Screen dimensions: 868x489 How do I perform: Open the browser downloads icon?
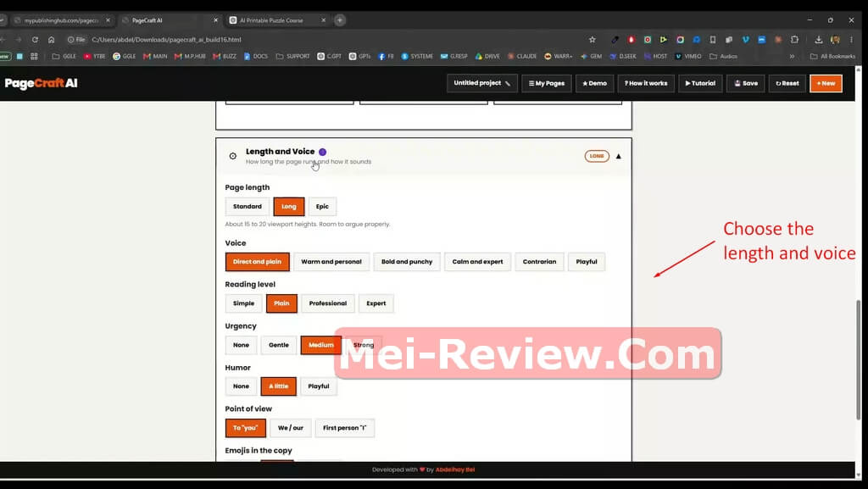[818, 40]
